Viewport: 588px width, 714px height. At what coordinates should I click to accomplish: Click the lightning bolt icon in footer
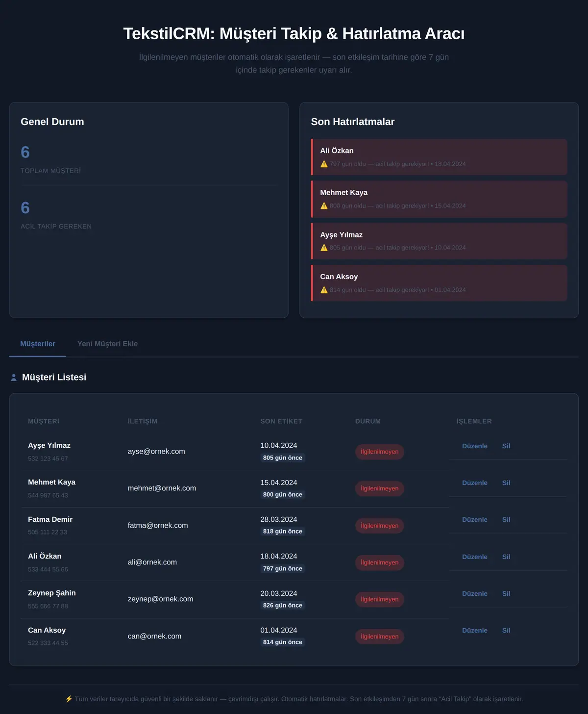click(69, 699)
